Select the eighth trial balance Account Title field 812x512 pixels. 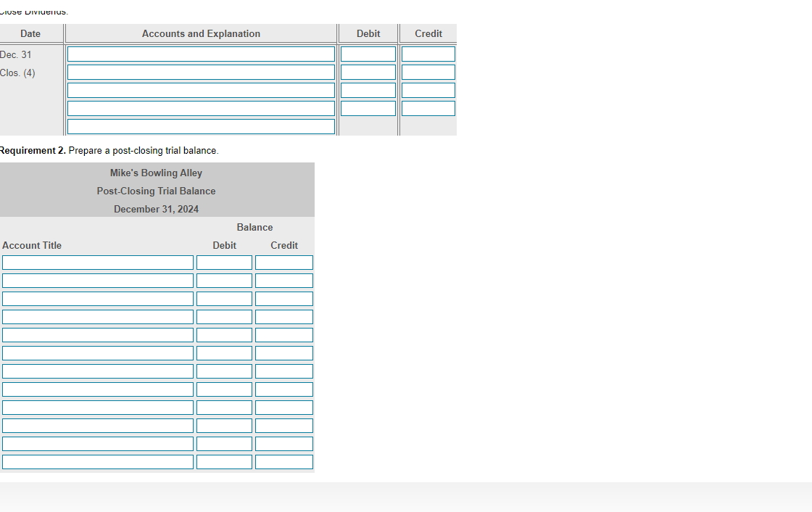point(98,389)
